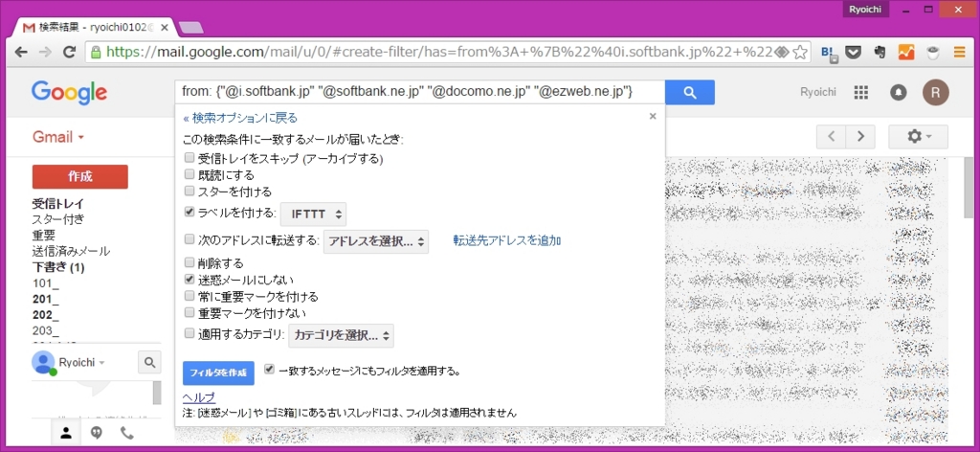980x452 pixels.
Task: Click the Ryoichi Chrome profile button
Action: [866, 10]
